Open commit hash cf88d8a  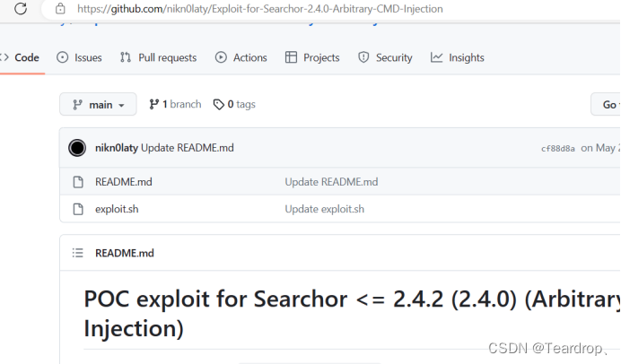pos(558,148)
